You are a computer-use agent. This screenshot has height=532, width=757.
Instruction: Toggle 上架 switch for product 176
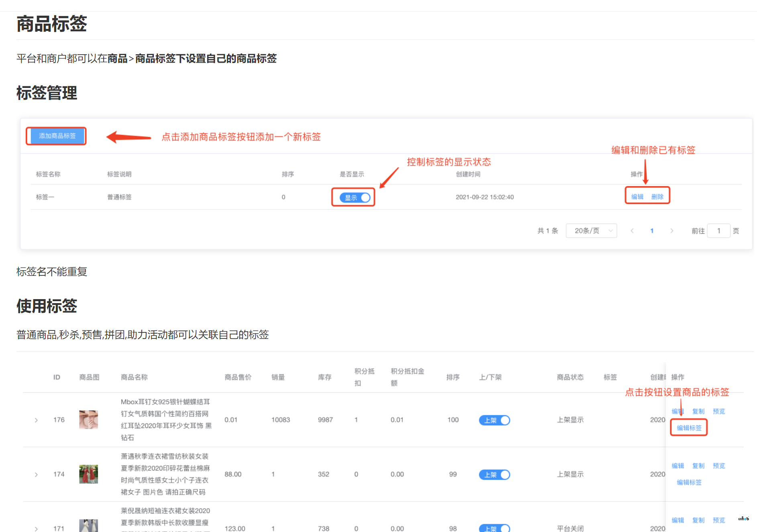pyautogui.click(x=494, y=420)
